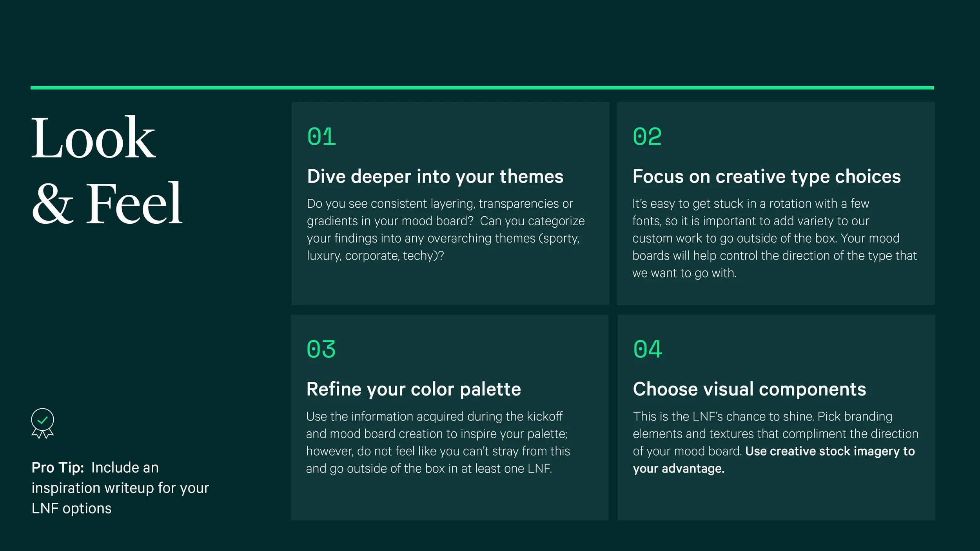The image size is (980, 551).
Task: Click text 'LNF options'
Action: pyautogui.click(x=71, y=509)
